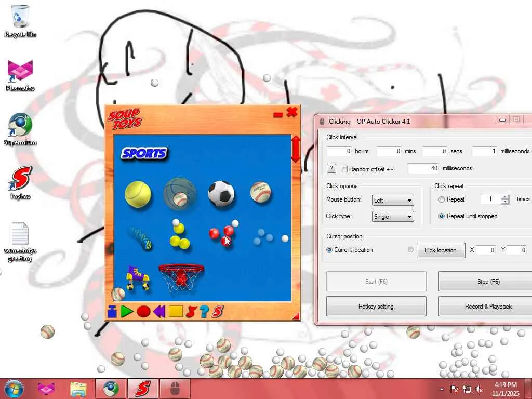Choose the faded blue balls toy

click(x=263, y=236)
